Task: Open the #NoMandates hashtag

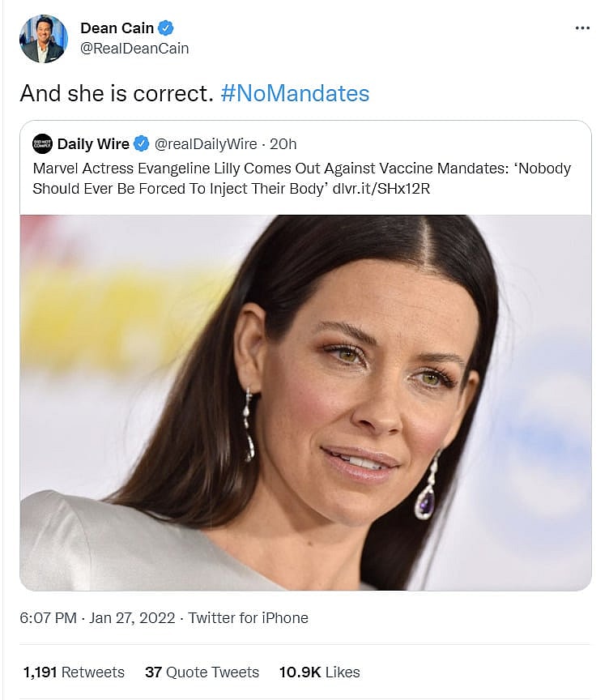Action: coord(295,93)
